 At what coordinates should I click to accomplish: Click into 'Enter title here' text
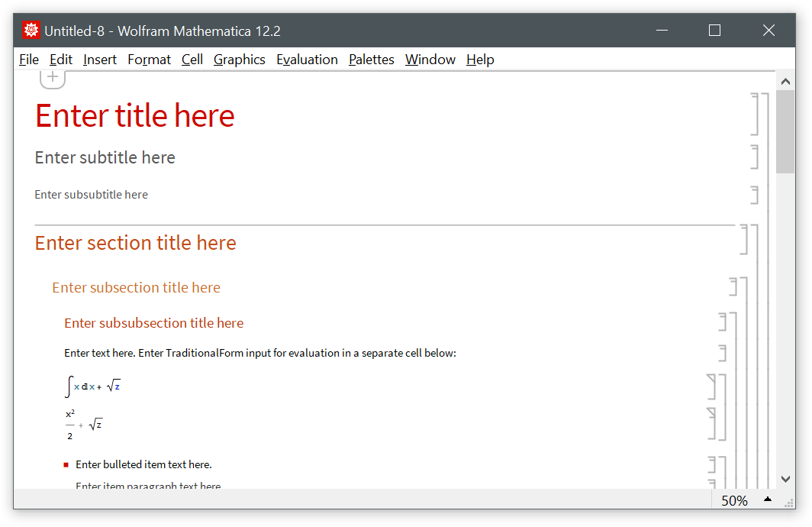pyautogui.click(x=135, y=116)
